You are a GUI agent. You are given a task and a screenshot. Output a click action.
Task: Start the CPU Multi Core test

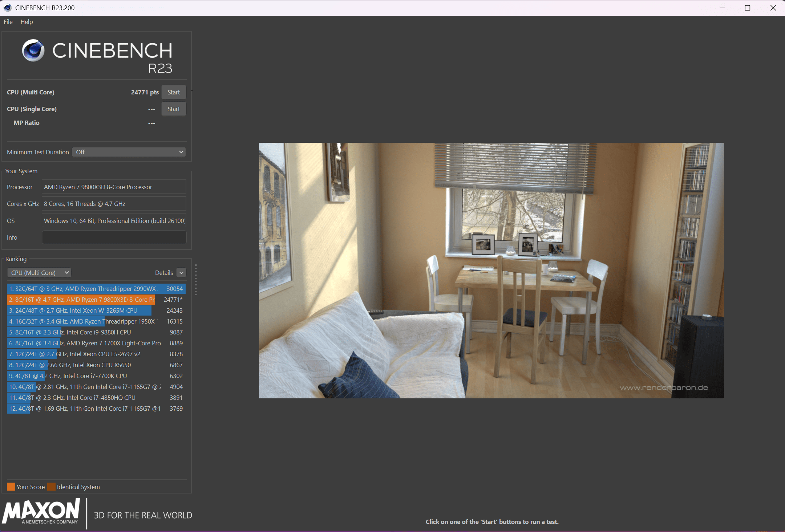[x=174, y=92]
